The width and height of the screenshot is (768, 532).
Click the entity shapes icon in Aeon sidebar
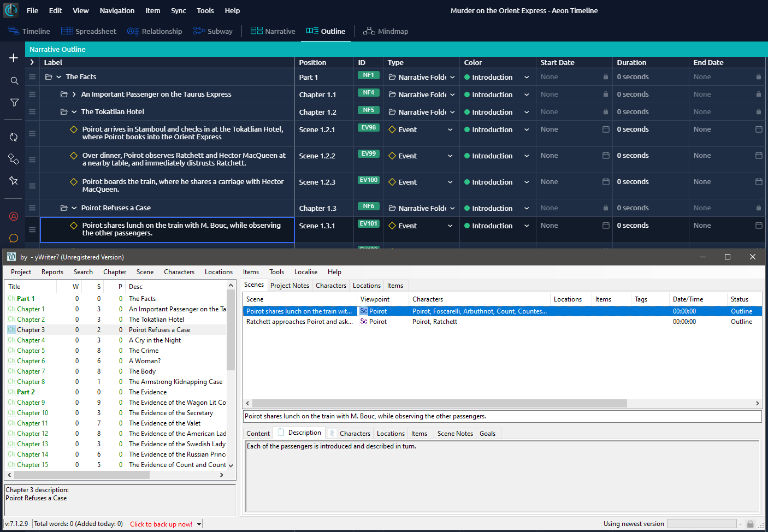(x=14, y=159)
